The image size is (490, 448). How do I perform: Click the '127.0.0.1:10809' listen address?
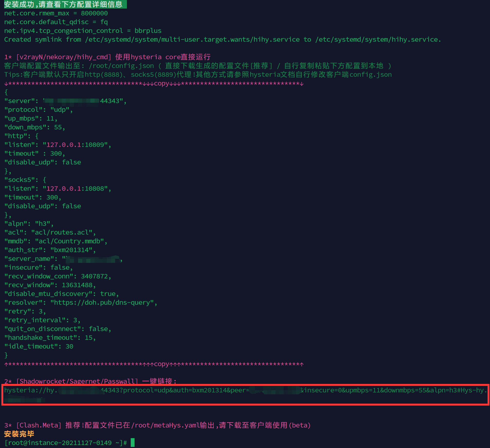(x=75, y=145)
